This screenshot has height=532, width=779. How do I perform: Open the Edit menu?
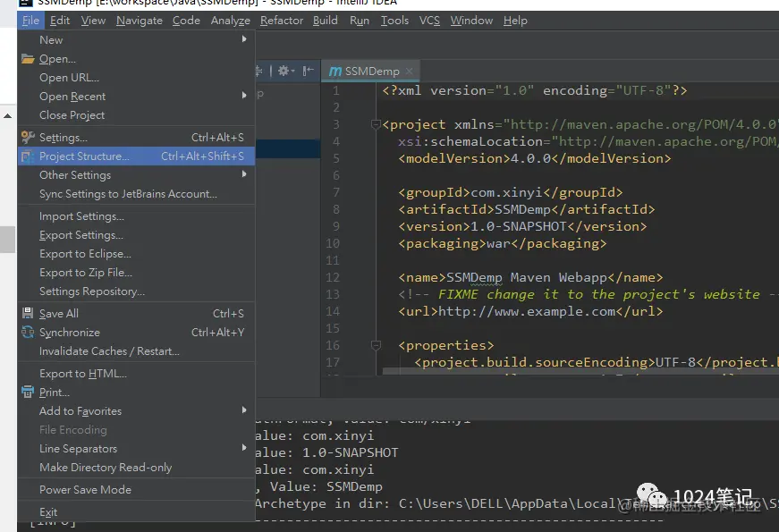click(x=60, y=21)
